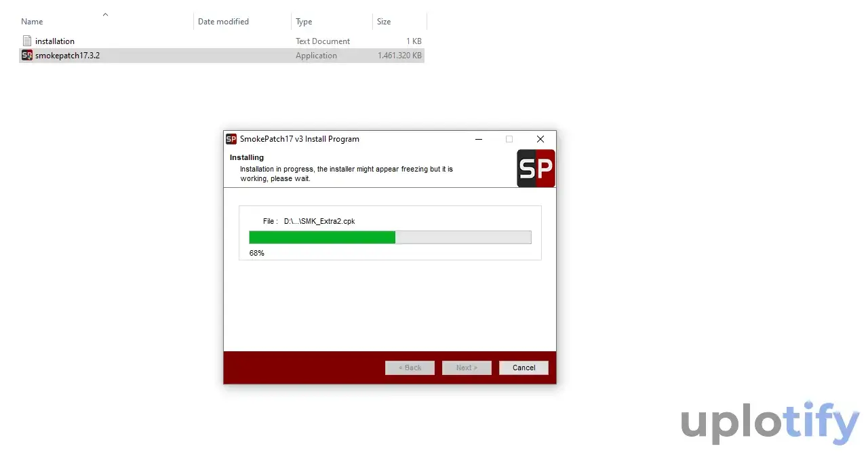Click the Text Document type cell
Viewport: 868px width, 455px height.
(323, 41)
